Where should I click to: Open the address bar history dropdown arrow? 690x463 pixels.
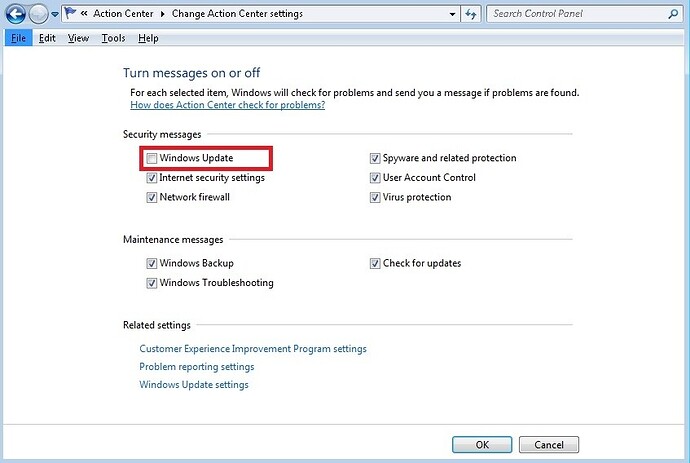coord(452,14)
